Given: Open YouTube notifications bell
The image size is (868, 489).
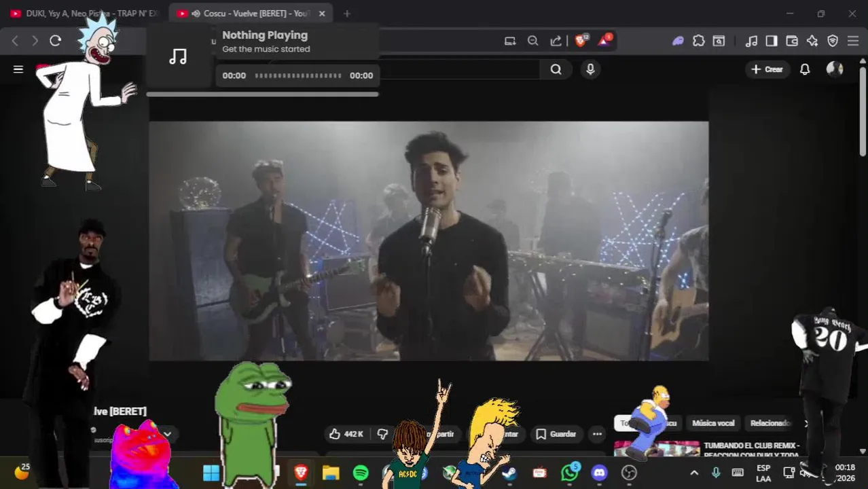Looking at the screenshot, I should [805, 69].
